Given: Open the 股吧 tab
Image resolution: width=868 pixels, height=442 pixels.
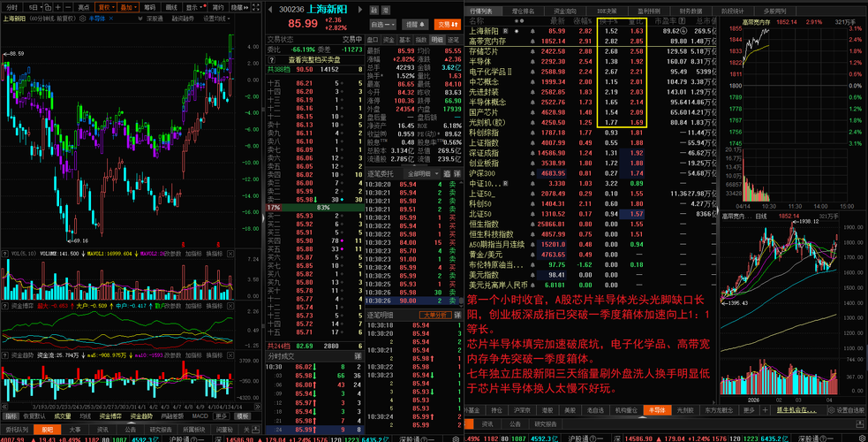Looking at the screenshot, I should point(47,430).
